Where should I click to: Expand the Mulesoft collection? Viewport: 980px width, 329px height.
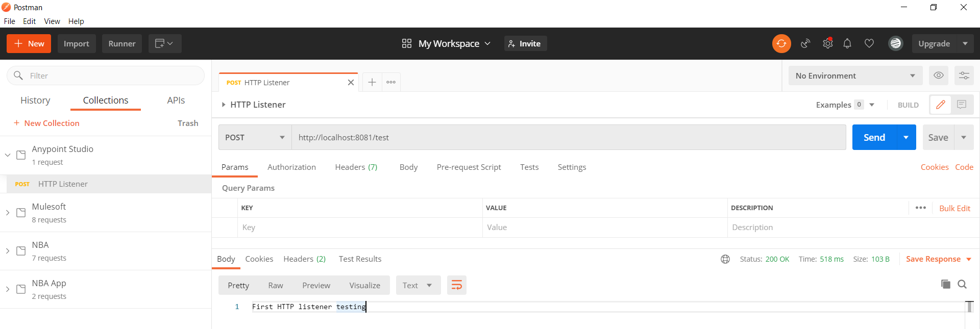(x=8, y=213)
